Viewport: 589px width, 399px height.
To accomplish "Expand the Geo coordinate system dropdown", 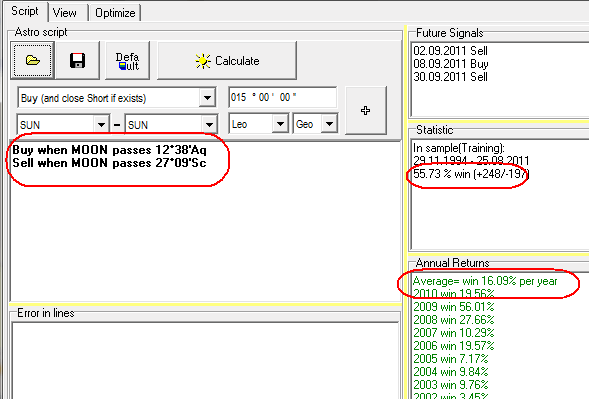I will [329, 124].
